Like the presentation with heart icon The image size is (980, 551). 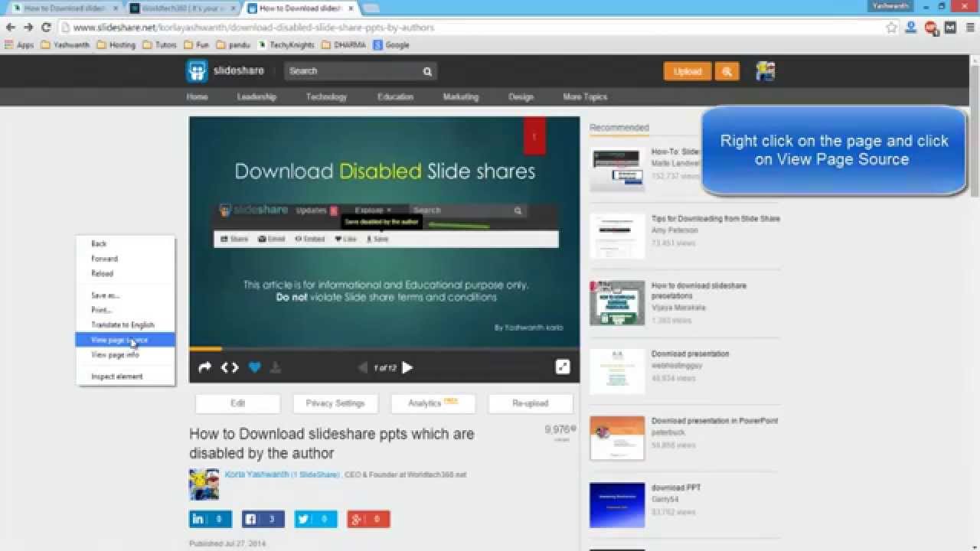[x=255, y=367]
